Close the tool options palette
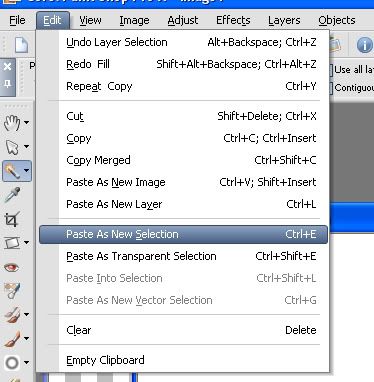 click(7, 66)
